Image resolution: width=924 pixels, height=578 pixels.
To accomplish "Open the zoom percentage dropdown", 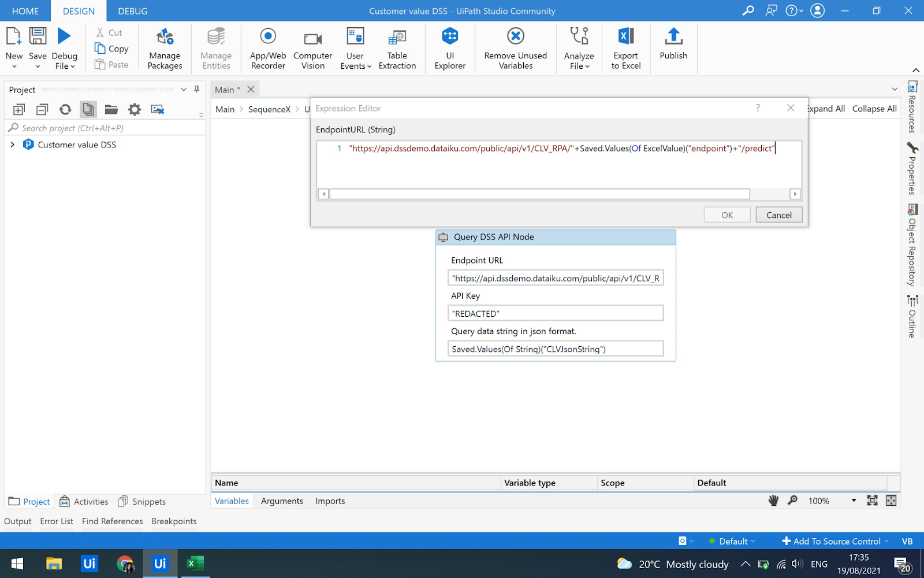I will 854,501.
